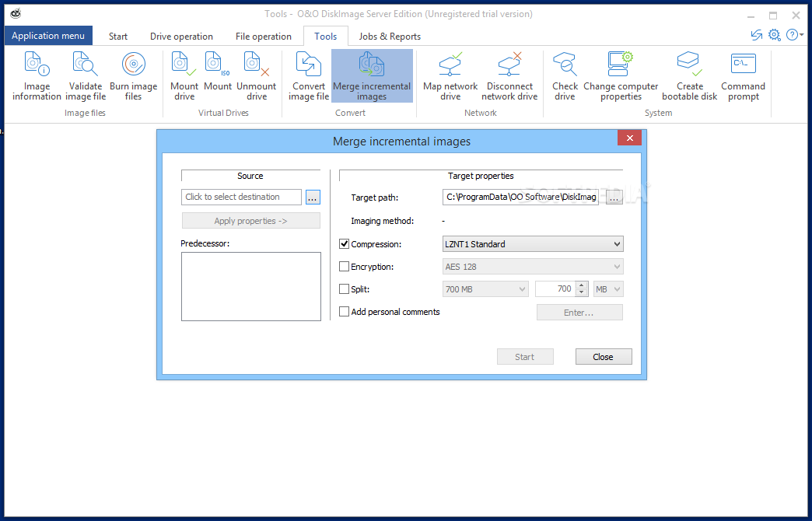Screen dimensions: 812x521
Task: Enable the Split checkbox
Action: pos(344,289)
